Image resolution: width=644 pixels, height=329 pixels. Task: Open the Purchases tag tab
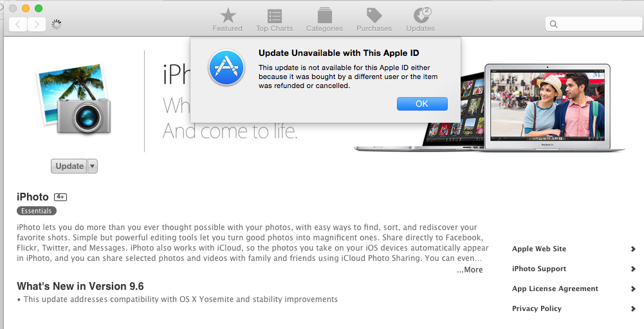click(374, 20)
